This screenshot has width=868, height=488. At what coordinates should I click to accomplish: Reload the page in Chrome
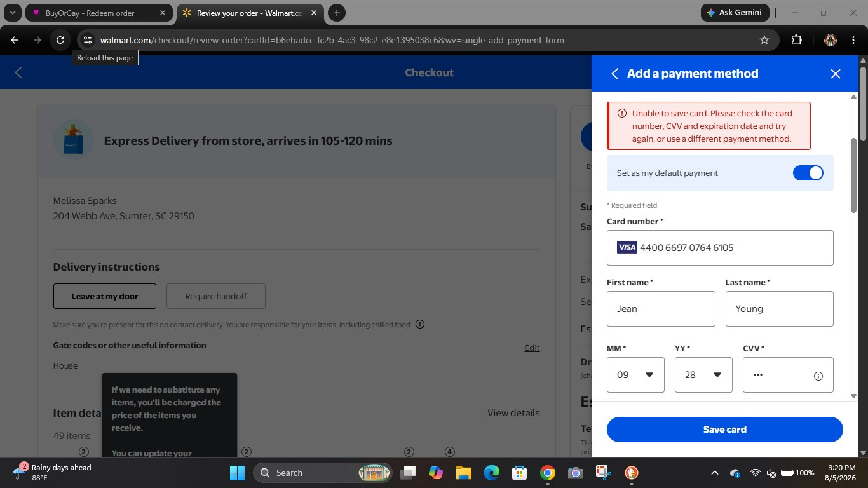tap(60, 40)
